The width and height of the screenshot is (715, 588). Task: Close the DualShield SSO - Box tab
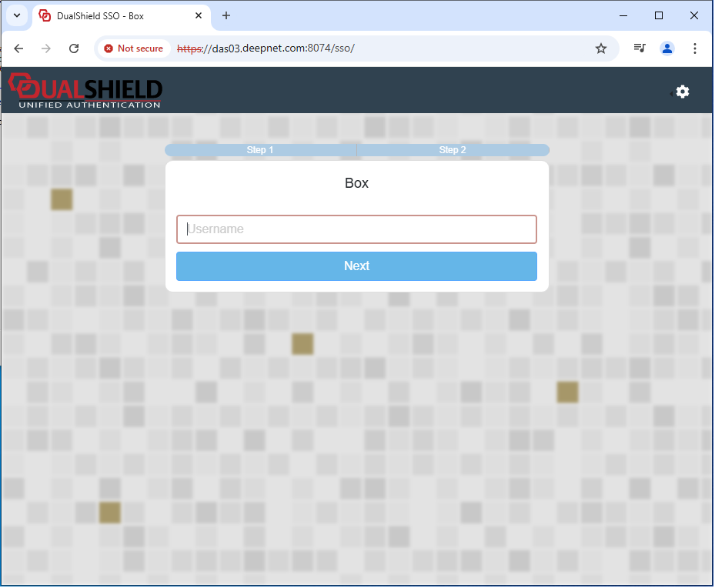tap(199, 15)
